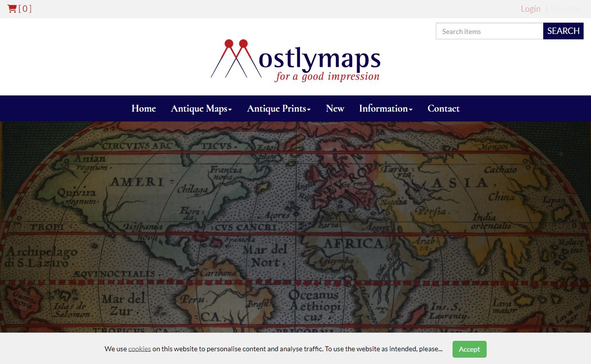Expand the Antique Prints dropdown menu
591x364 pixels.
(279, 108)
